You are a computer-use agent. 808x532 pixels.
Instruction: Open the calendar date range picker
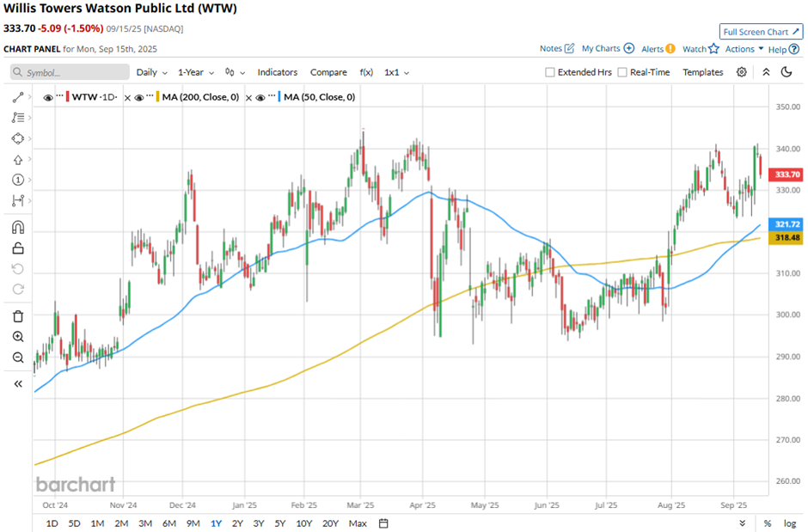[x=383, y=523]
